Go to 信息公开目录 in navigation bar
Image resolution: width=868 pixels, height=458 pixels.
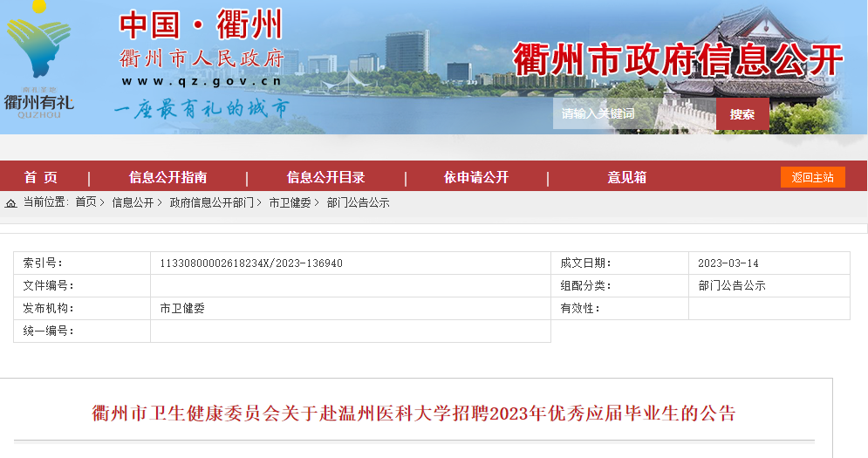pos(325,177)
